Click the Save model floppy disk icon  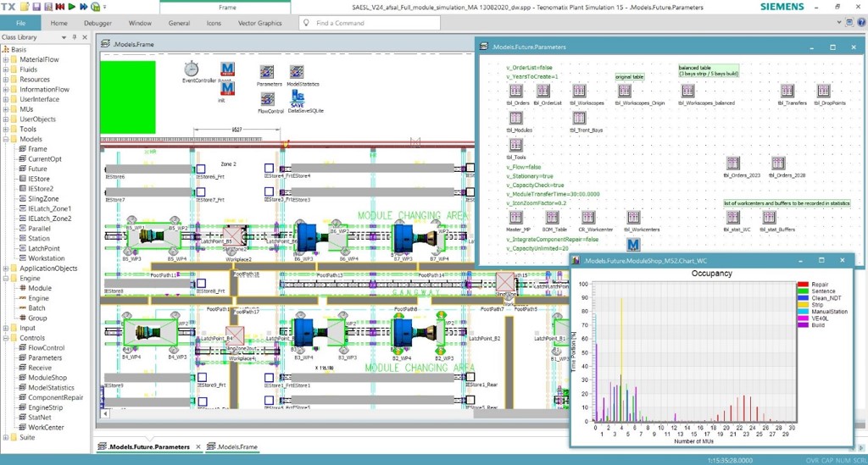(36, 7)
